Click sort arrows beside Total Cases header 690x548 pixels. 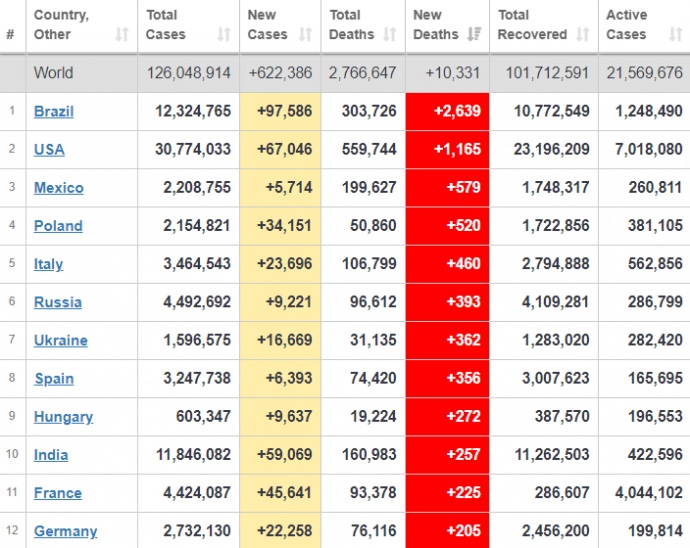[x=225, y=35]
